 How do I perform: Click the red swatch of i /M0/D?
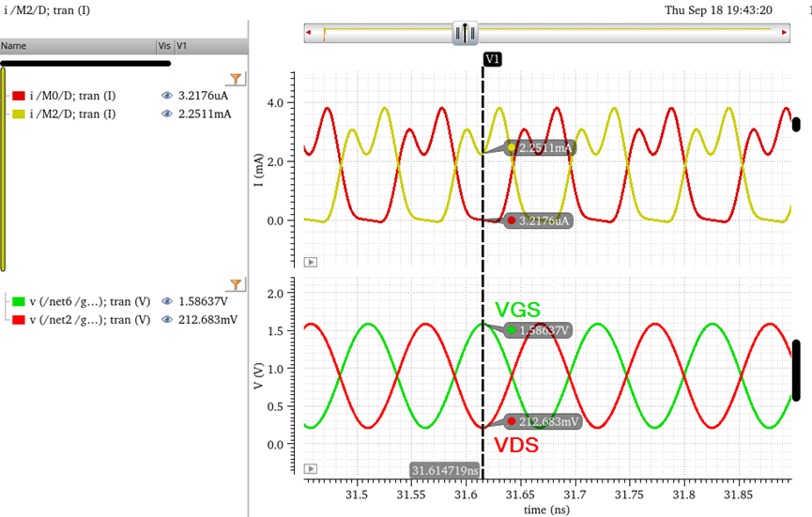(x=19, y=96)
